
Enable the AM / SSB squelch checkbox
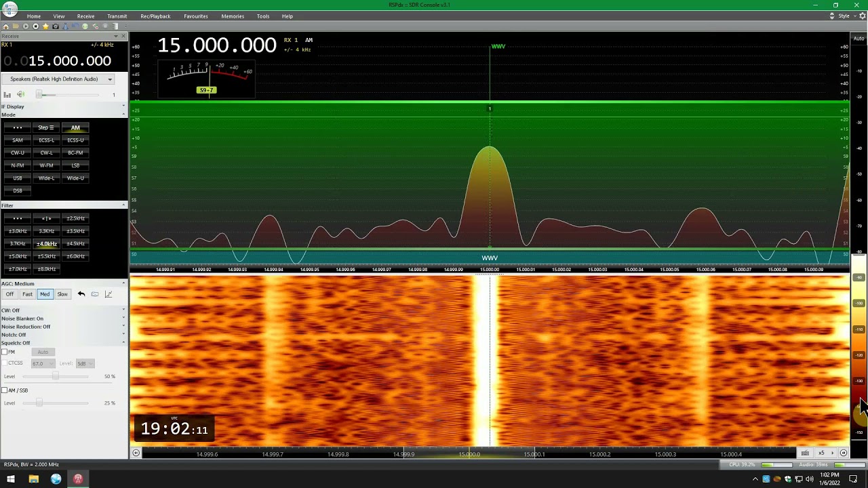tap(5, 390)
